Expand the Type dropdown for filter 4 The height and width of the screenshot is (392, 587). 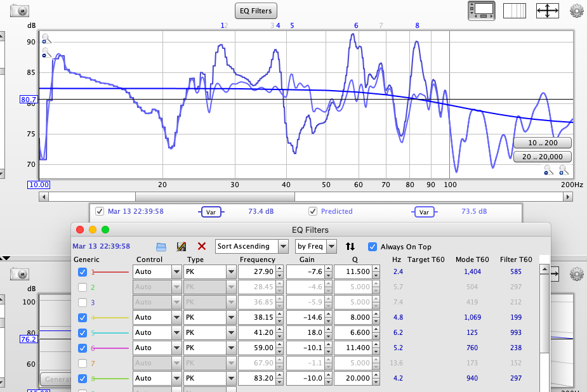tap(230, 317)
